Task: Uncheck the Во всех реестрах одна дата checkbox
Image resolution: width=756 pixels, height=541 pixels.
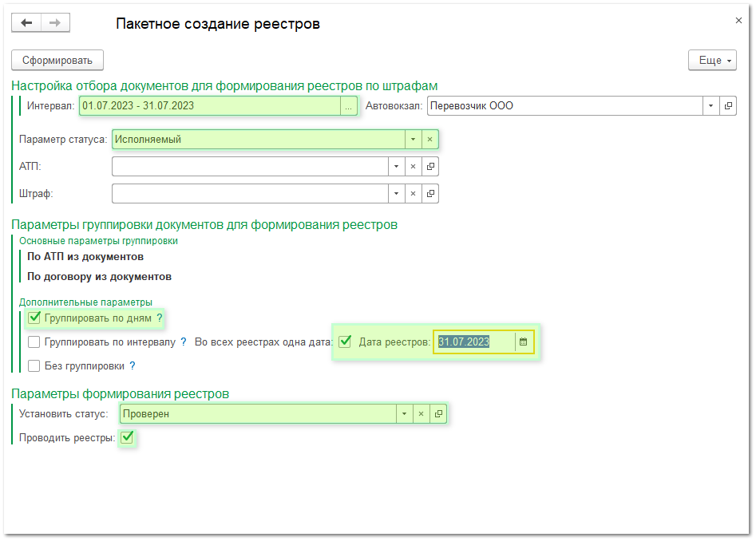Action: pos(345,342)
